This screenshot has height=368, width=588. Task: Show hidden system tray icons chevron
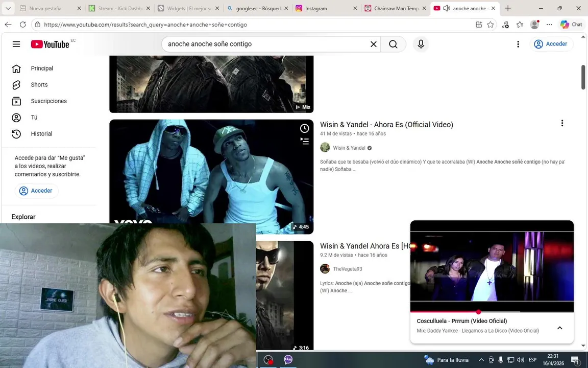481,360
